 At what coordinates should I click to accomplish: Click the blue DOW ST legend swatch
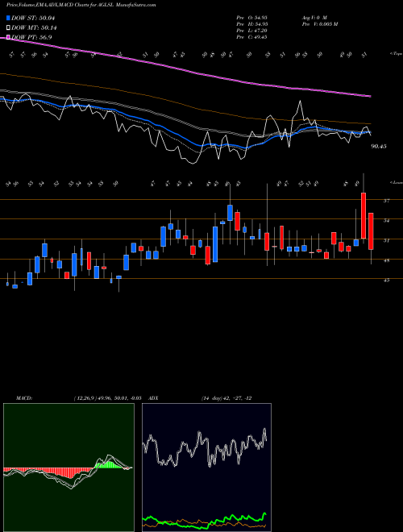coord(8,18)
